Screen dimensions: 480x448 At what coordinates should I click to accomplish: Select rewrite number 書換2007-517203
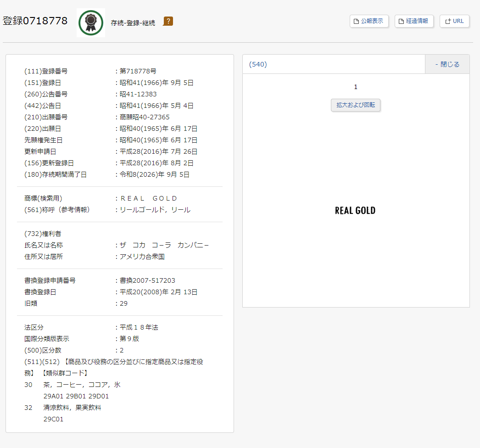[147, 280]
